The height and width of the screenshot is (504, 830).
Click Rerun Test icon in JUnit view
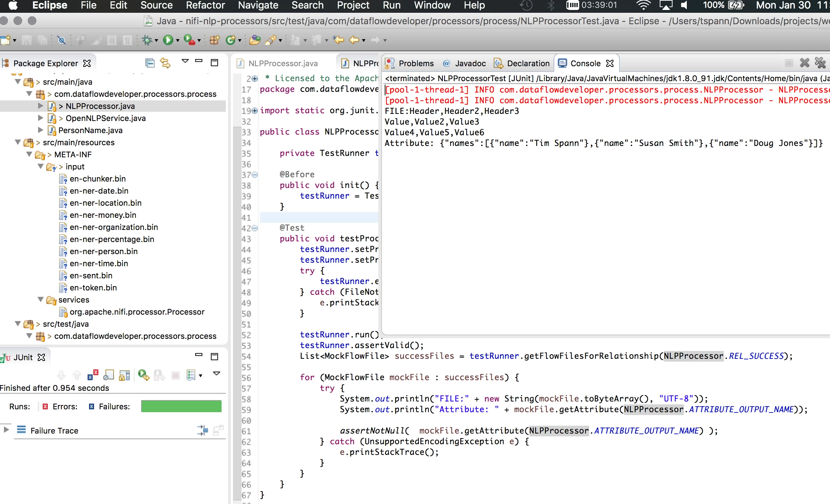click(x=144, y=375)
